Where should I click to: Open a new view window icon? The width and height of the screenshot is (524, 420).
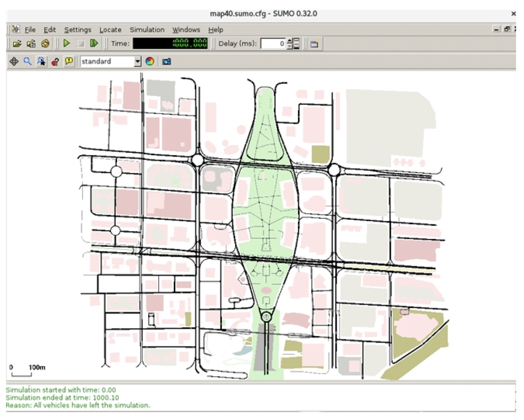(314, 44)
